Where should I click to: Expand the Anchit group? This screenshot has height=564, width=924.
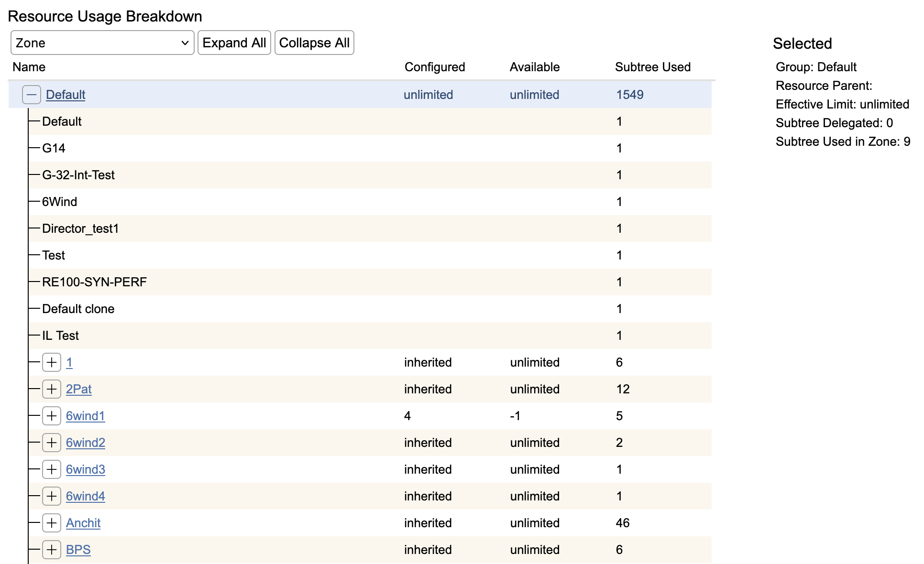pyautogui.click(x=52, y=523)
